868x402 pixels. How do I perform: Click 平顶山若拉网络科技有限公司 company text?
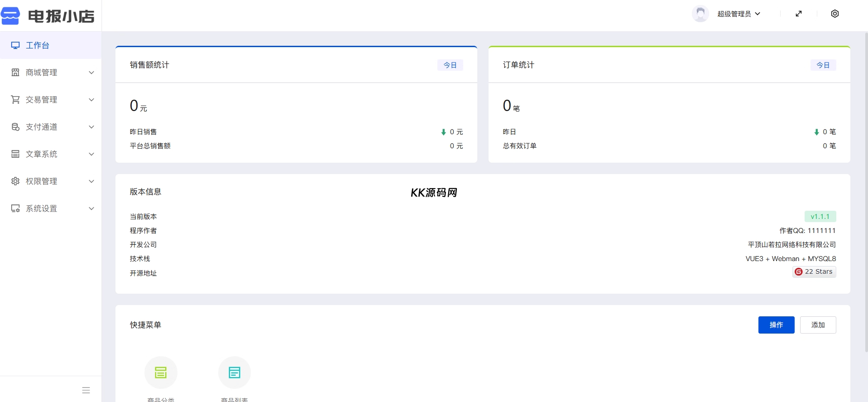[x=792, y=245]
